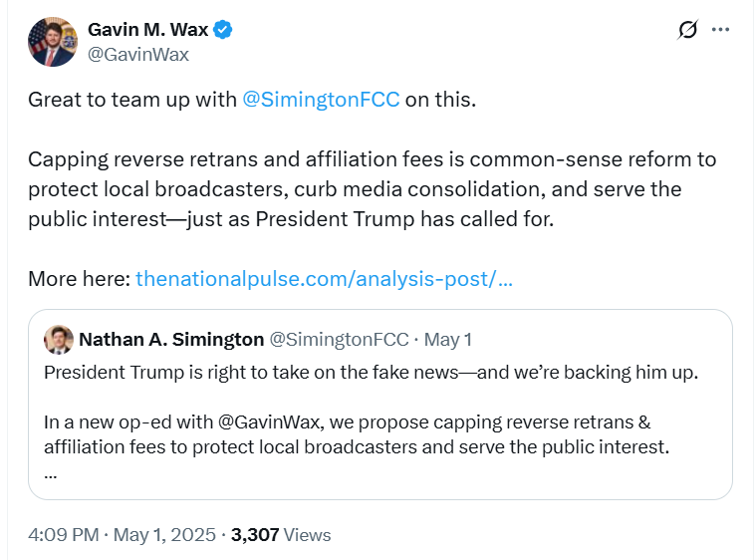Open the Grok slashed-circle icon
Screen dimensions: 754x560
click(x=687, y=30)
